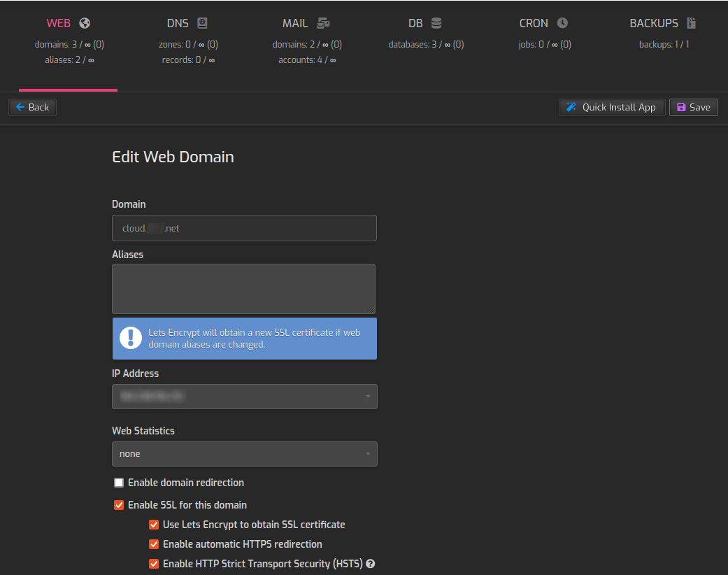
Task: Click the 'domains: 2 / ∞ (0)' mail stat
Action: coord(307,45)
